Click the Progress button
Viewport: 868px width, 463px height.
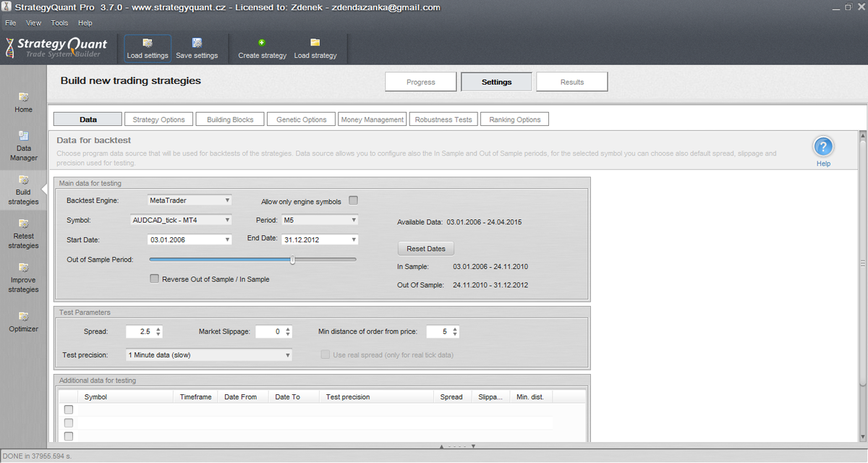[421, 82]
